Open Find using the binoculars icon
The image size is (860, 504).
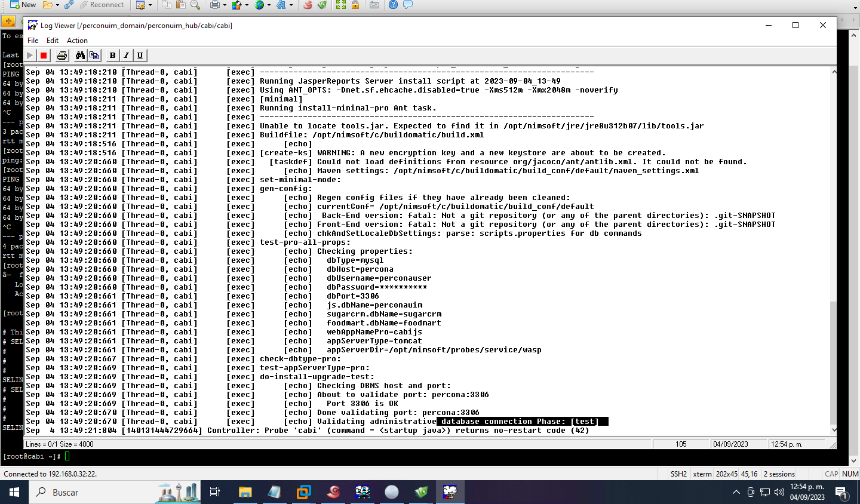click(x=80, y=55)
